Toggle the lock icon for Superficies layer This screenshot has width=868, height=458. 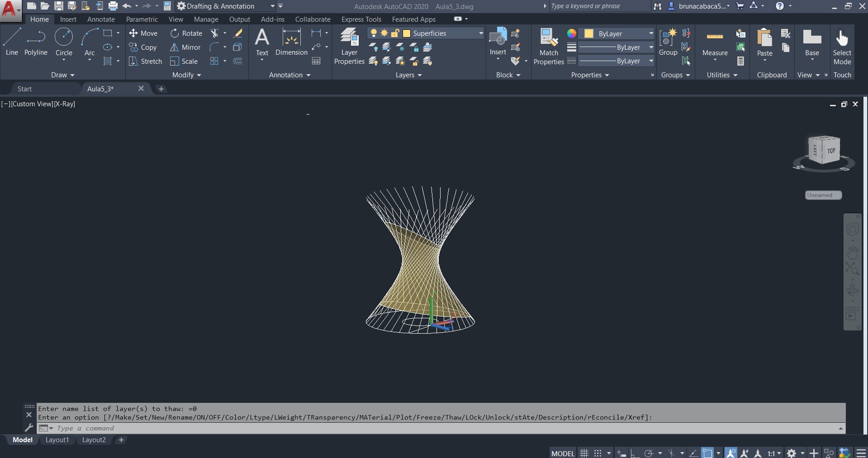[x=395, y=33]
